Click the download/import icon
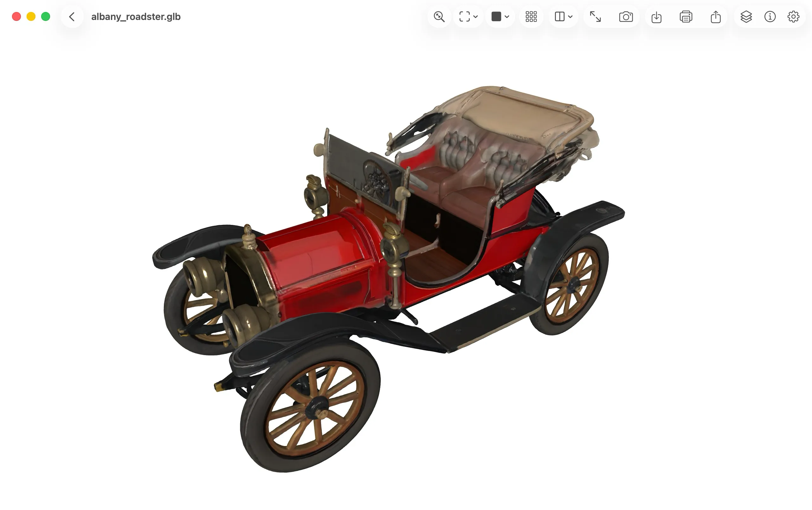The width and height of the screenshot is (812, 510). click(x=656, y=16)
